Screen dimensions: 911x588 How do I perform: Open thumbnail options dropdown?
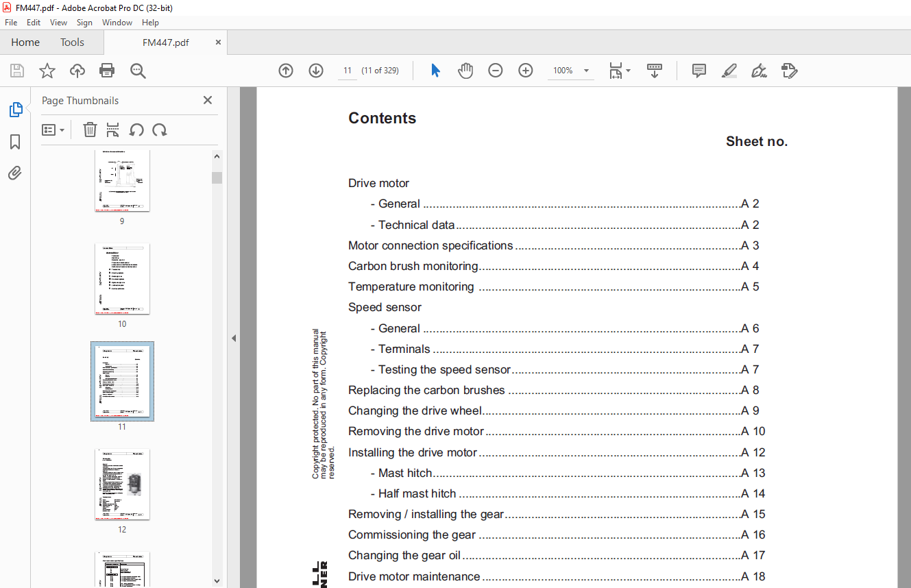[x=53, y=130]
